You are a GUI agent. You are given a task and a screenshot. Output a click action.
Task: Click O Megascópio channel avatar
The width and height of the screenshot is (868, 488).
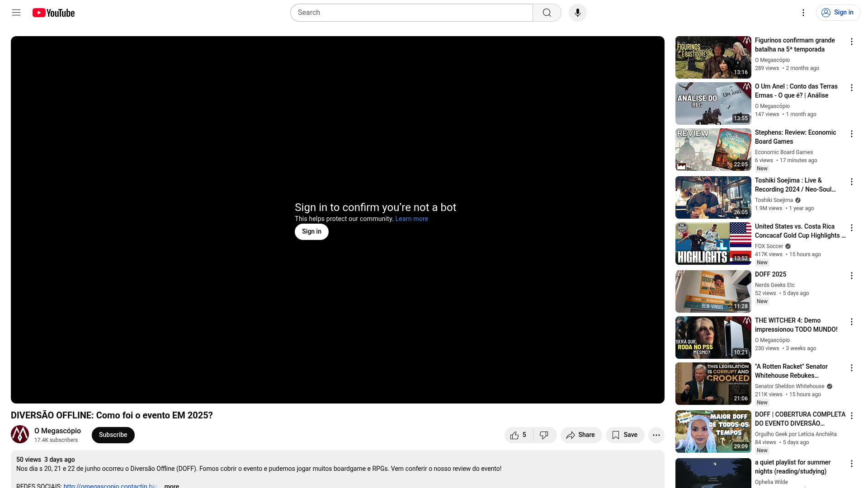[20, 435]
